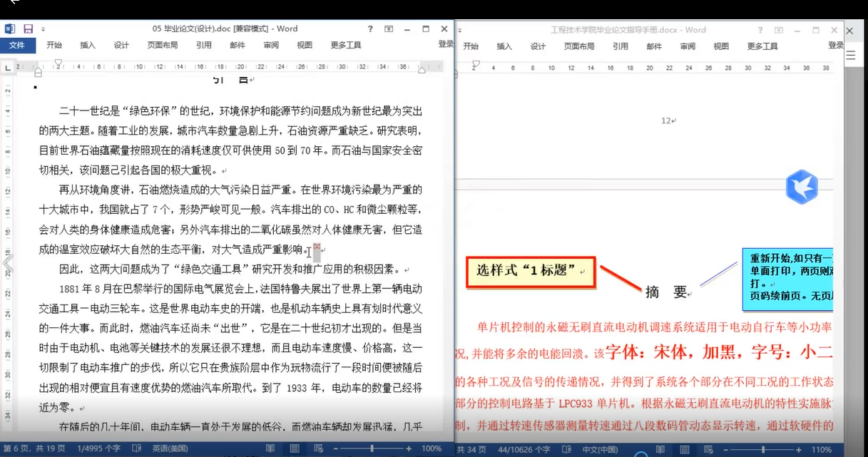This screenshot has width=868, height=457.
Task: Click the Word logo icon in left title bar
Action: point(10,29)
